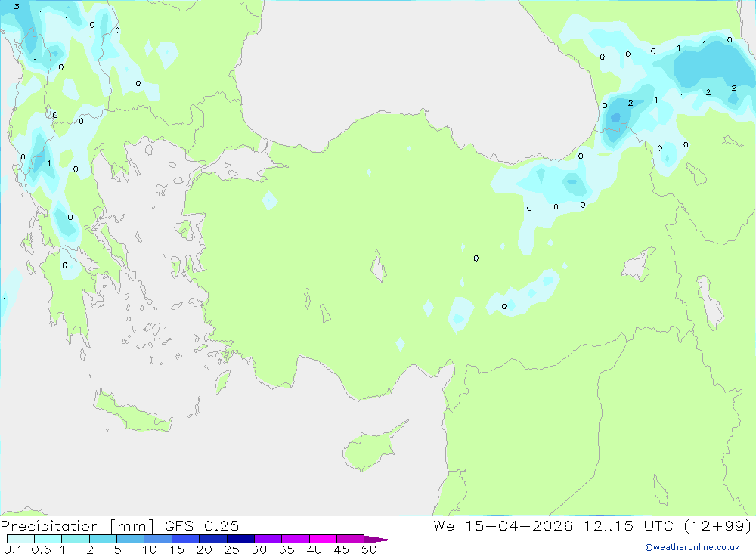Click the '45' legend scale label
This screenshot has width=756, height=554.
coord(342,549)
